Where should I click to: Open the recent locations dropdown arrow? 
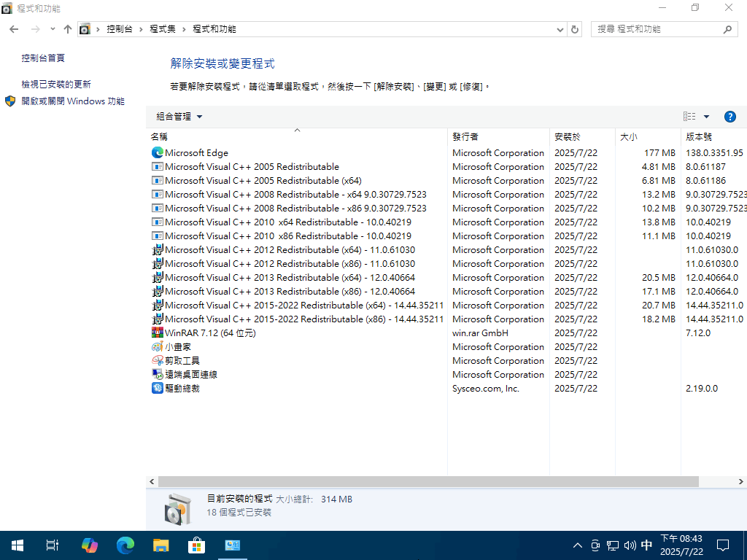tap(53, 29)
